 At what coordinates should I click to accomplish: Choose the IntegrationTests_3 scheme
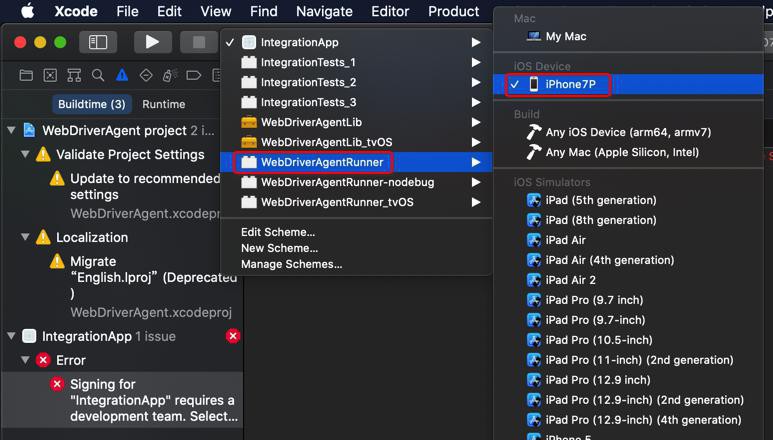pos(356,102)
